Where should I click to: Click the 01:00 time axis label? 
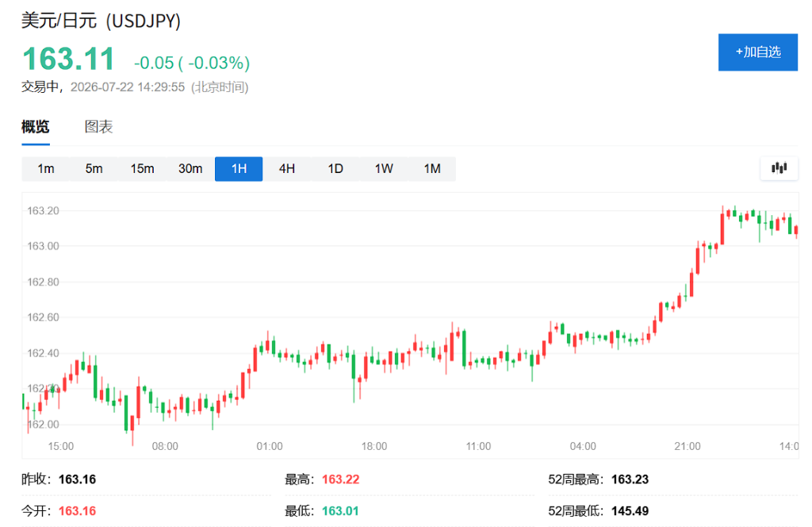coord(270,446)
